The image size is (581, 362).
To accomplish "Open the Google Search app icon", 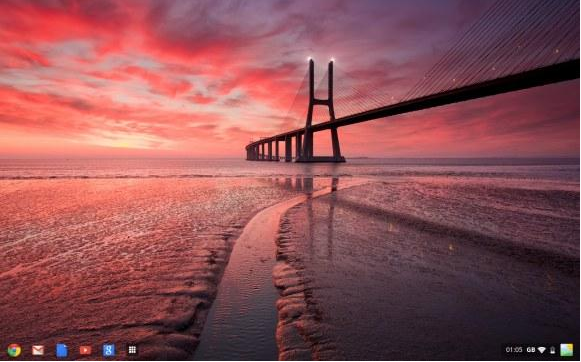I will 109,350.
